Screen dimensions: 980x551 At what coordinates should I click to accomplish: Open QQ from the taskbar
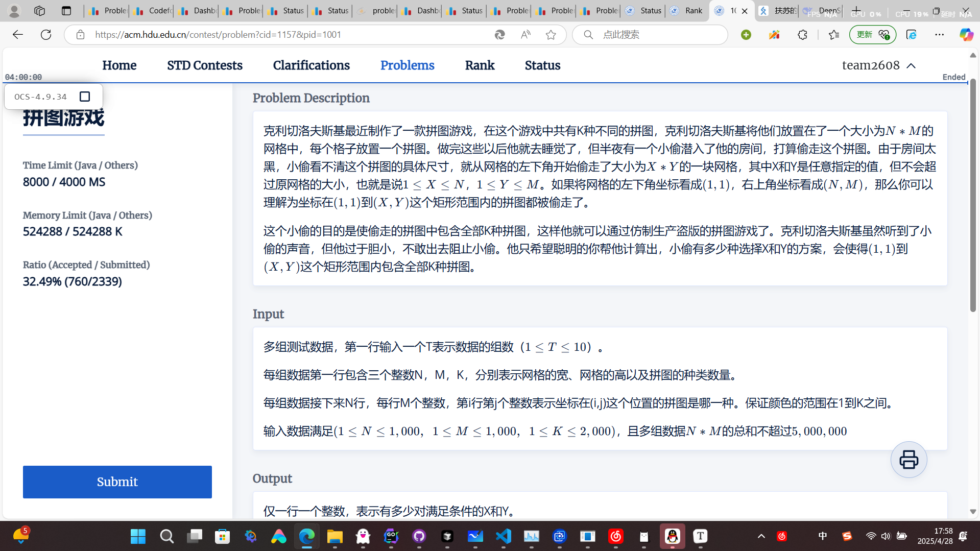pyautogui.click(x=672, y=536)
